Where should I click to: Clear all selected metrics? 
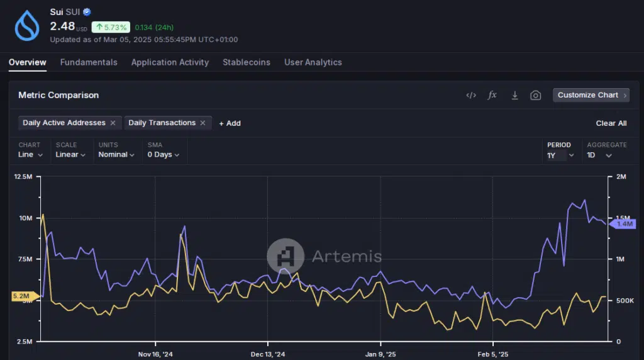(611, 123)
